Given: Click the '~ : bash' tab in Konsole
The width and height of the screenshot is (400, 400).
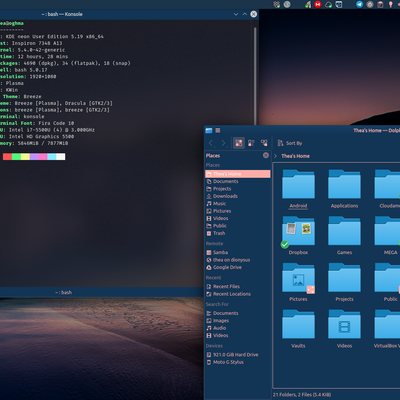Looking at the screenshot, I should (x=63, y=292).
